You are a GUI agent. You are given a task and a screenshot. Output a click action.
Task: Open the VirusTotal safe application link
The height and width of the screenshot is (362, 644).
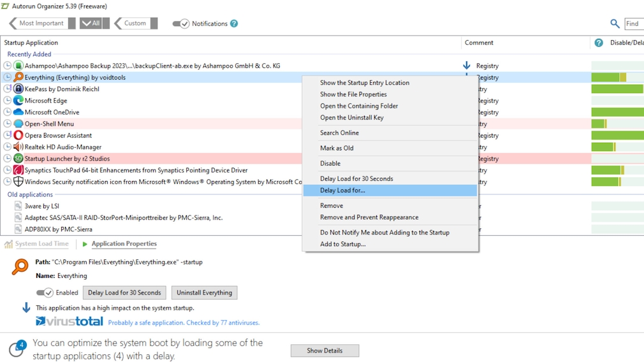184,322
